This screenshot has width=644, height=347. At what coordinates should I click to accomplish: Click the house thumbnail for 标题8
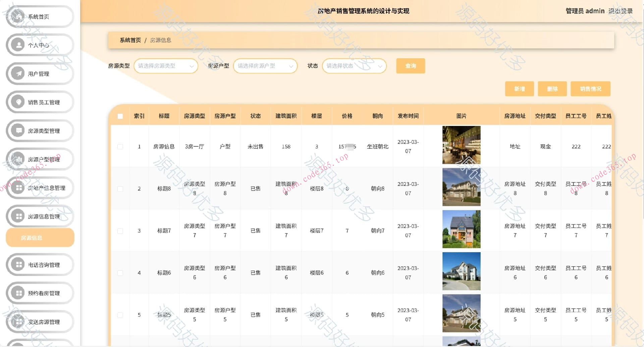coord(461,187)
